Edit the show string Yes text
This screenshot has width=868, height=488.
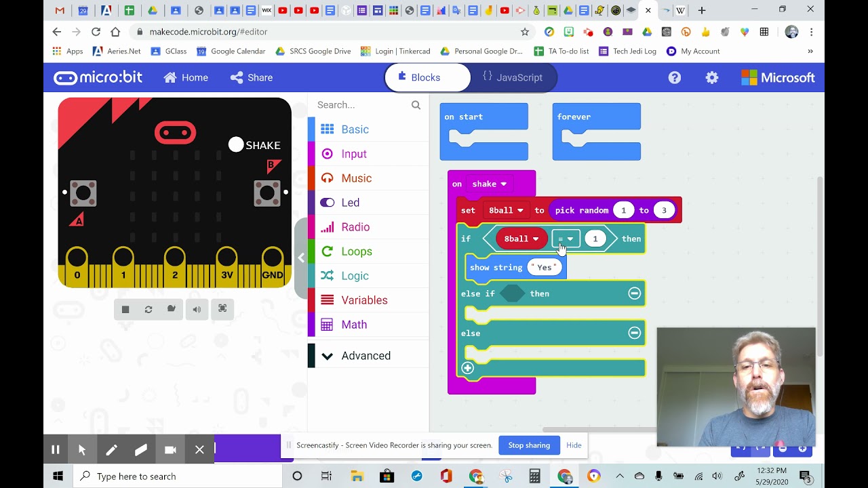pyautogui.click(x=545, y=267)
